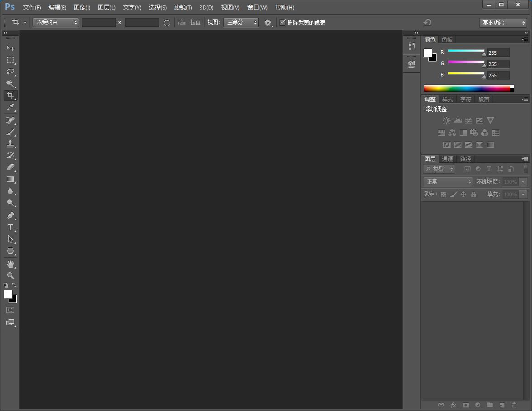532x411 pixels.
Task: Toggle type layer filter
Action: tap(489, 169)
